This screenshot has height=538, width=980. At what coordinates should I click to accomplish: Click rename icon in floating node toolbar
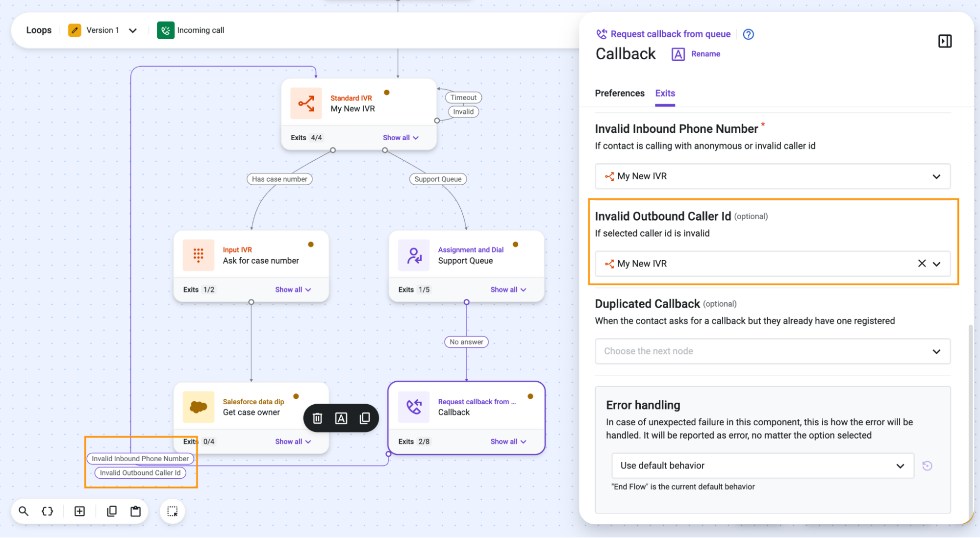pyautogui.click(x=341, y=418)
